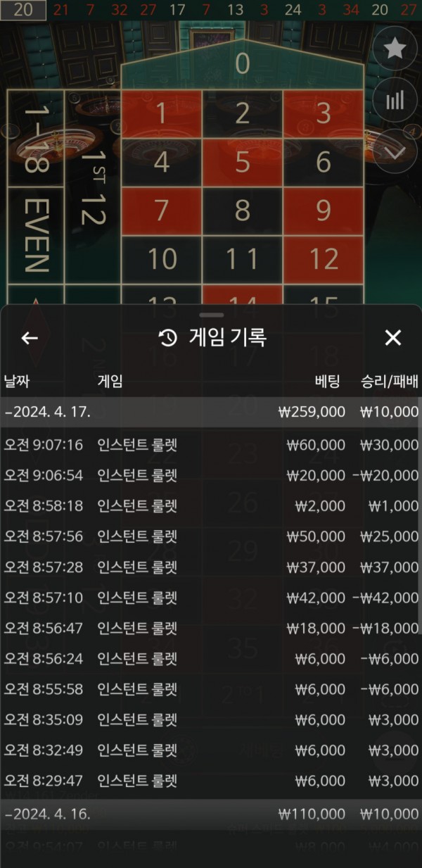Bet on red number 5
The height and width of the screenshot is (868, 422).
[243, 163]
